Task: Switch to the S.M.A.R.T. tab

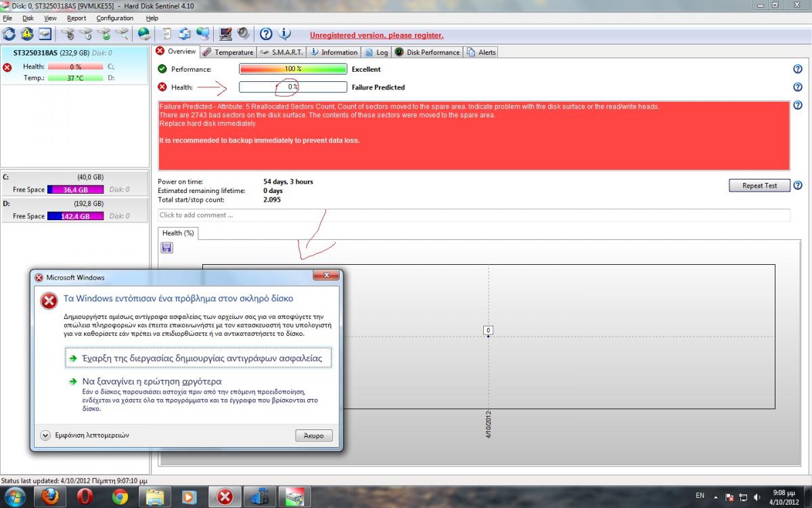Action: click(281, 52)
